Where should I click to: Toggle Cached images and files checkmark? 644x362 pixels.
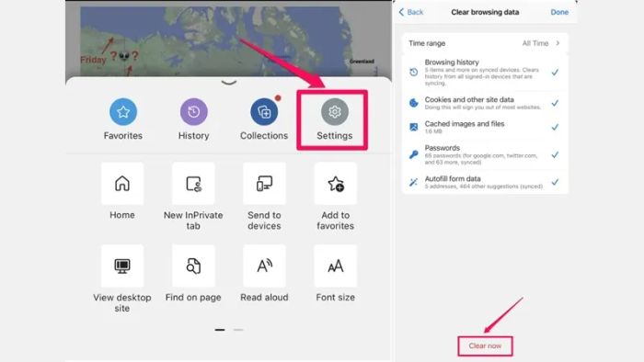click(555, 127)
